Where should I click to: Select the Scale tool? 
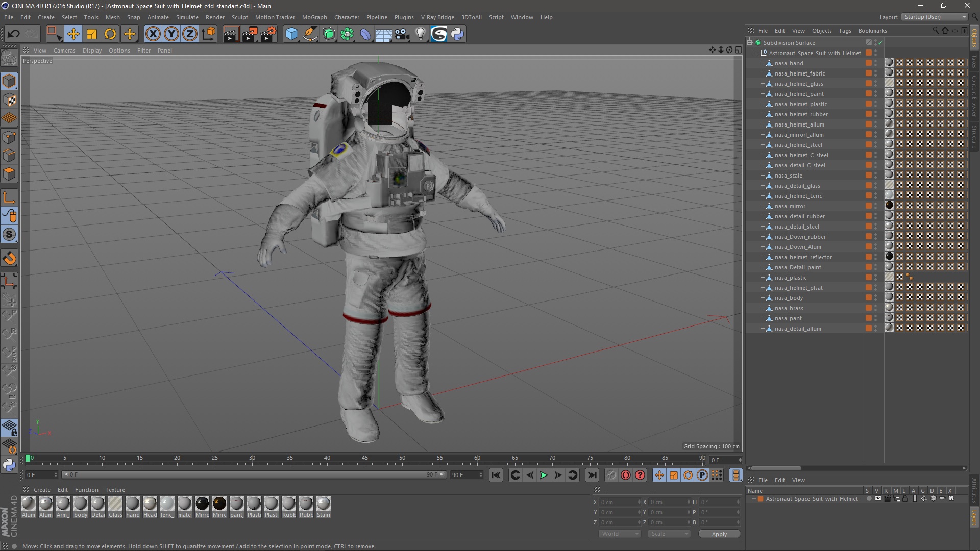[92, 34]
